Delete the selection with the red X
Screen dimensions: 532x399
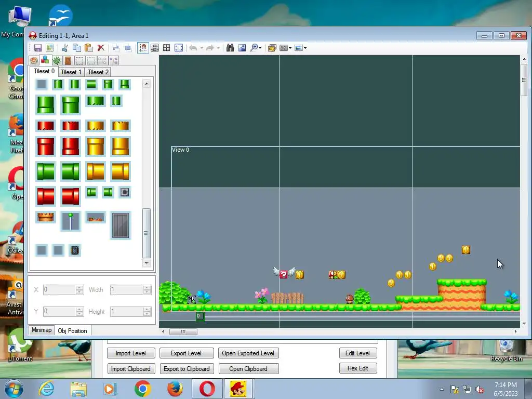[101, 48]
